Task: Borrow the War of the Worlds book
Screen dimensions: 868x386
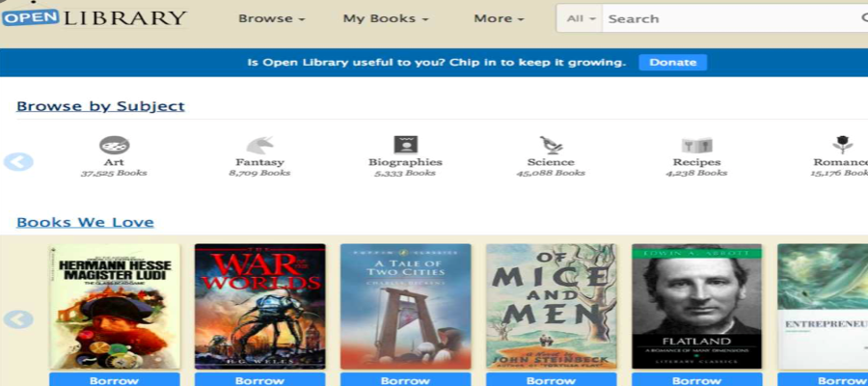Action: [259, 380]
